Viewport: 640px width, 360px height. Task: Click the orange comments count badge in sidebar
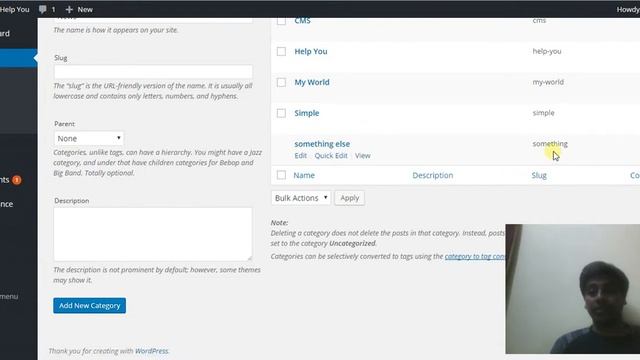17,180
